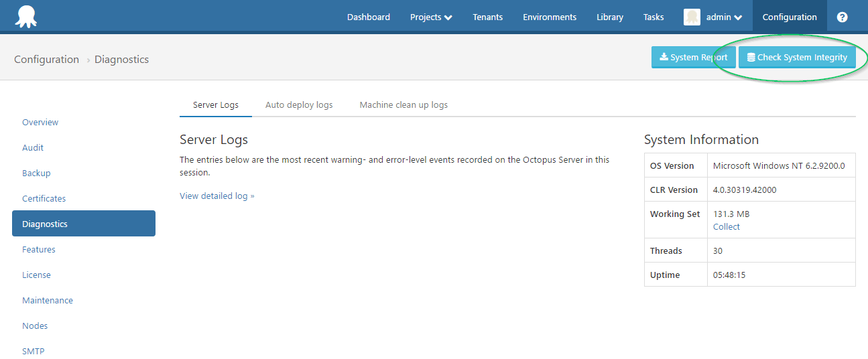Download the System Report
The width and height of the screenshot is (868, 359).
click(x=694, y=58)
